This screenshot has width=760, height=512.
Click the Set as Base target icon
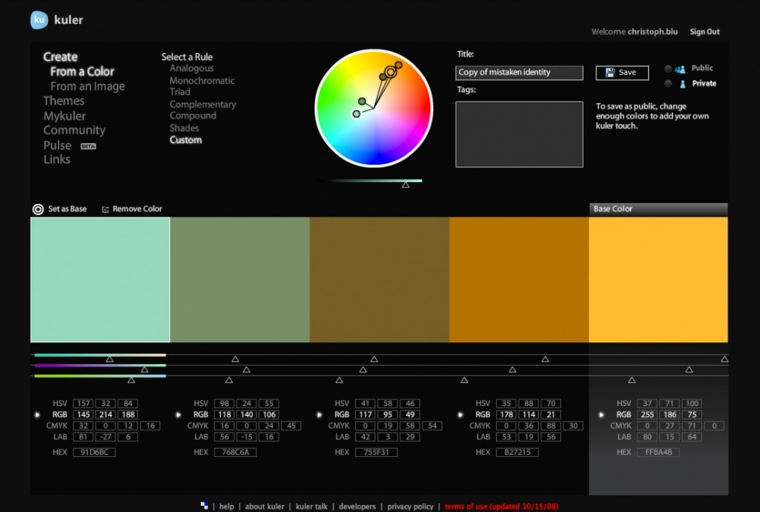(x=38, y=209)
